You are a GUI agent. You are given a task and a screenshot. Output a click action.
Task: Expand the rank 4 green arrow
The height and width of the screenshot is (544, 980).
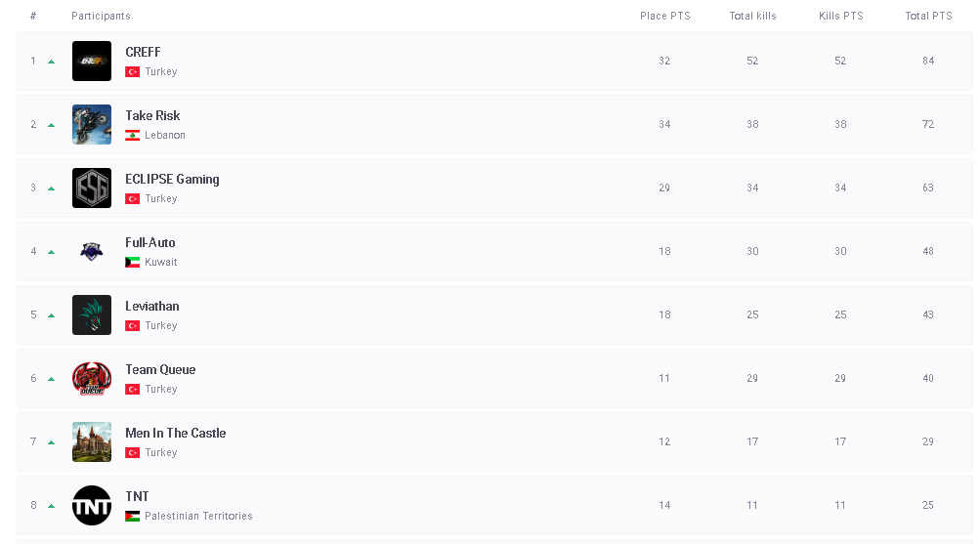[51, 252]
